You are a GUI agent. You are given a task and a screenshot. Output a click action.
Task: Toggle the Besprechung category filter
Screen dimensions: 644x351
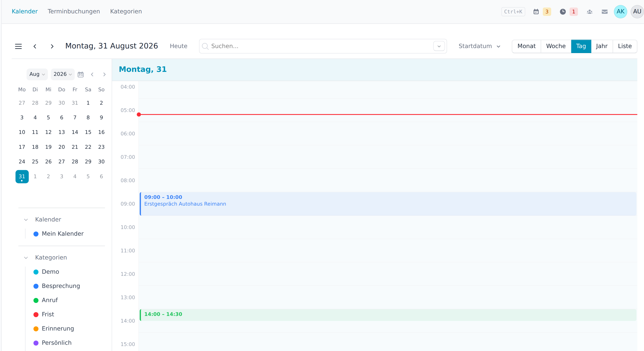click(56, 286)
